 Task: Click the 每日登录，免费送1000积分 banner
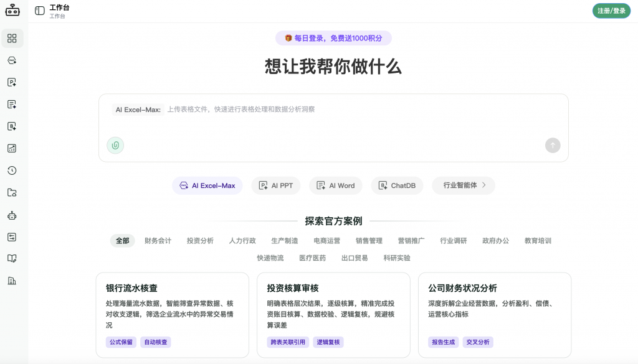pyautogui.click(x=334, y=38)
